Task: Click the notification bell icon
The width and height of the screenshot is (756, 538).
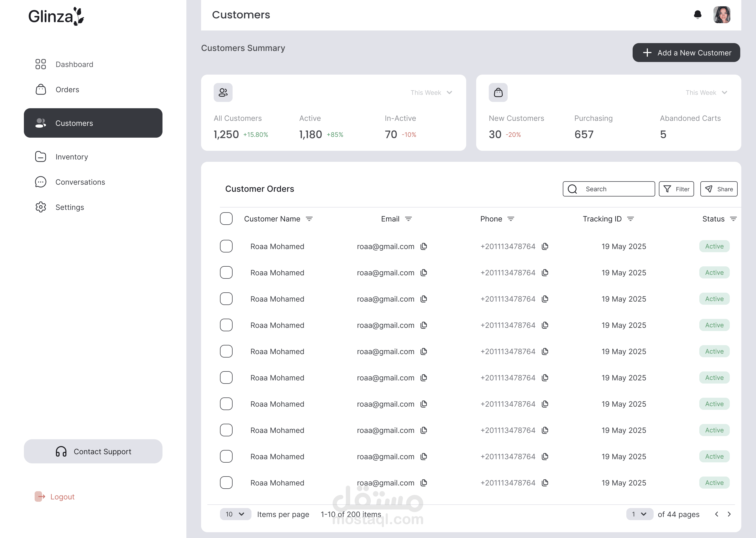Action: (697, 14)
